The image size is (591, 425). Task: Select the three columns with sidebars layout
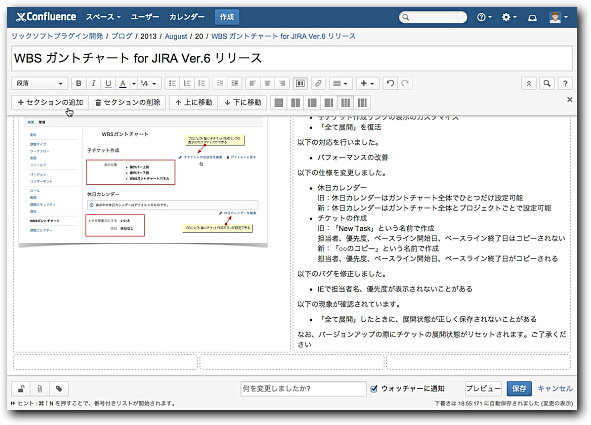(362, 102)
